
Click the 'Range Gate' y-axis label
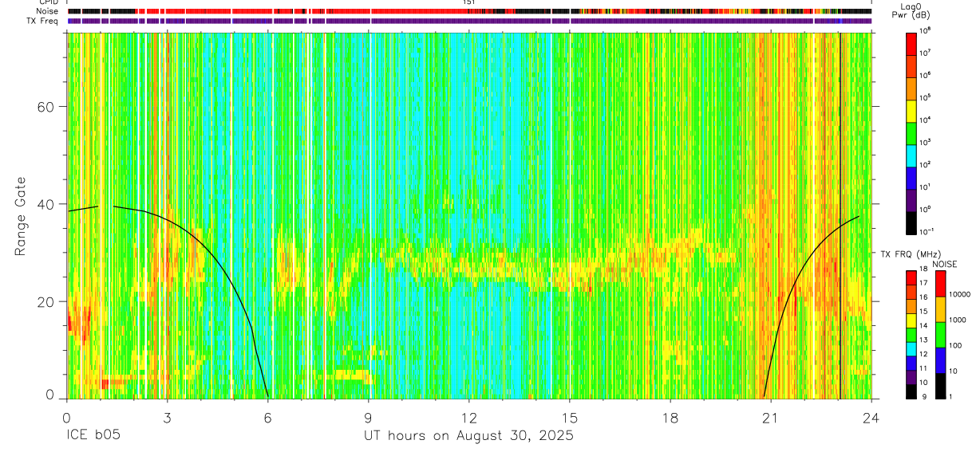[20, 216]
